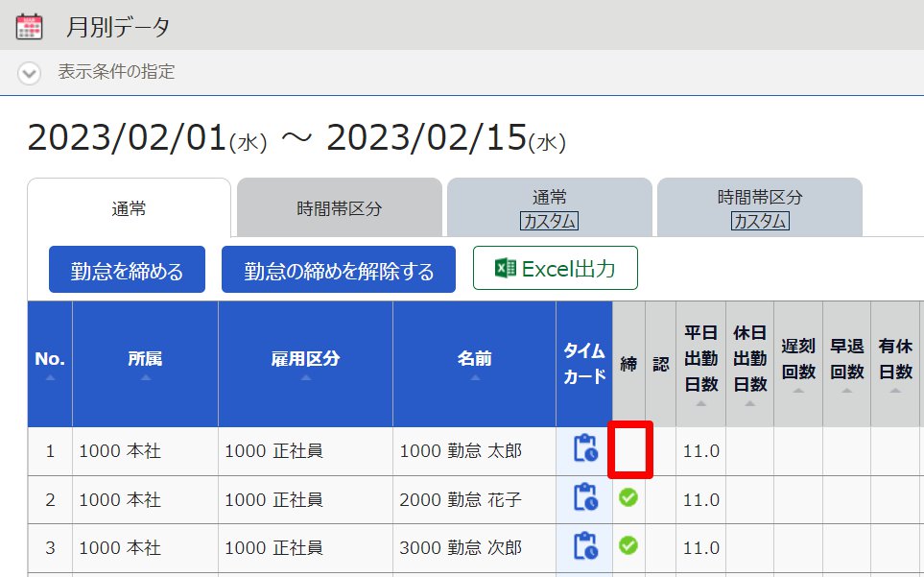The height and width of the screenshot is (577, 924).
Task: Sort by the 休日出勤日数 column header
Action: (x=749, y=364)
